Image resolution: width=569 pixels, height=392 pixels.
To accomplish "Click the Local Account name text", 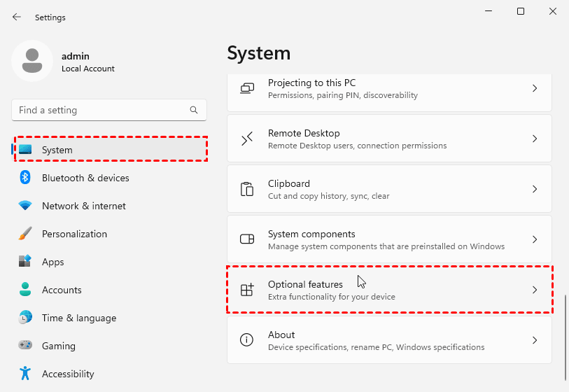I will pos(87,69).
